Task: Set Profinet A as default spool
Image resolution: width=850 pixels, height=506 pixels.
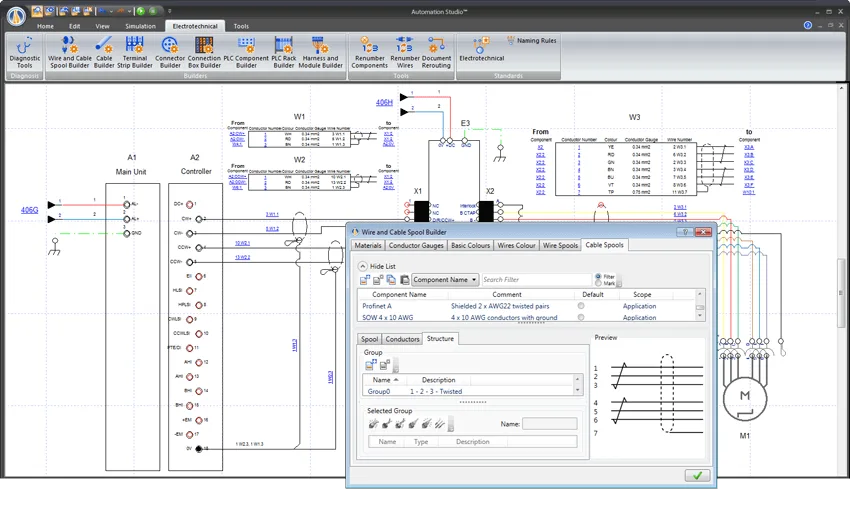Action: tap(581, 306)
